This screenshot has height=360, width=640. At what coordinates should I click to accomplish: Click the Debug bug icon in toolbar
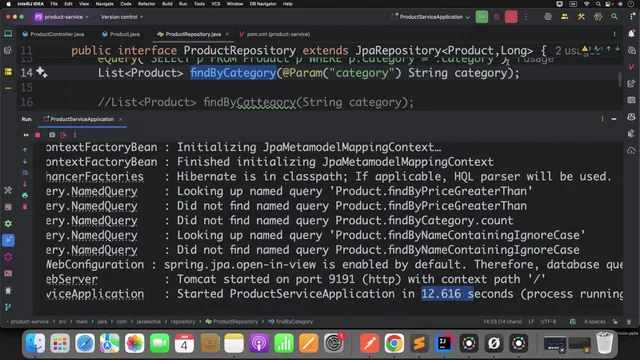496,17
